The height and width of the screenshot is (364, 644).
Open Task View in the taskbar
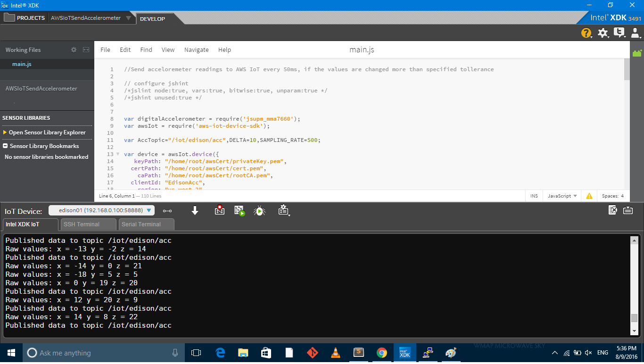[x=196, y=353]
